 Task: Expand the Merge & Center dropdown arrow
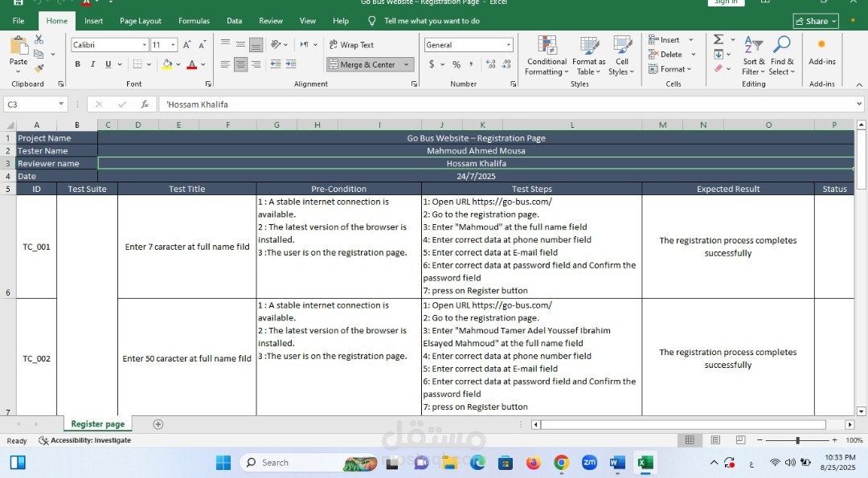click(x=407, y=64)
